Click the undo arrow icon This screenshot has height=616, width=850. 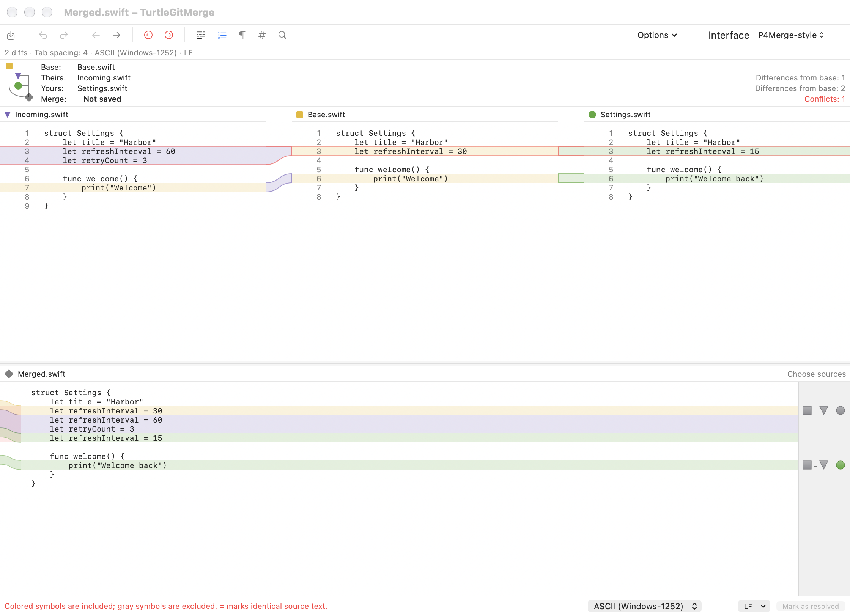coord(43,35)
